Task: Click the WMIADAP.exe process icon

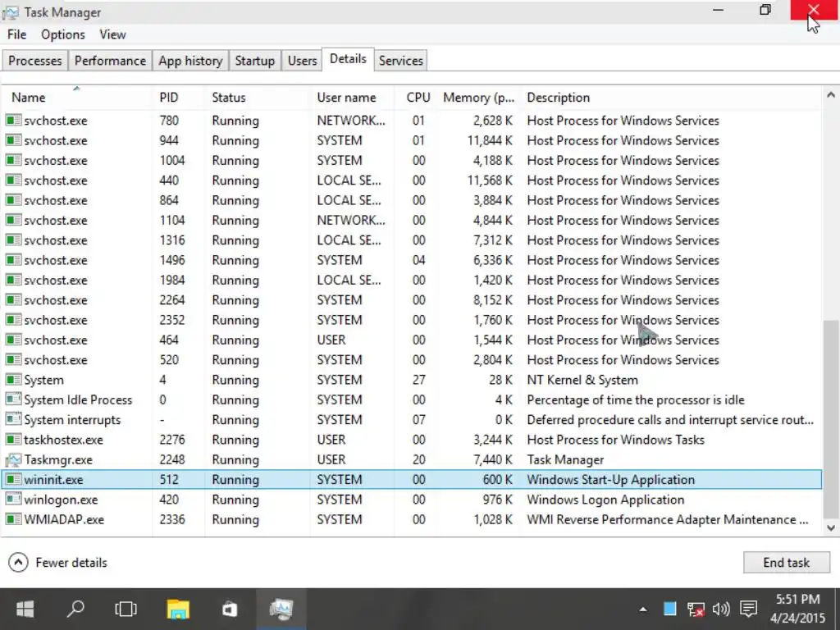Action: click(13, 519)
